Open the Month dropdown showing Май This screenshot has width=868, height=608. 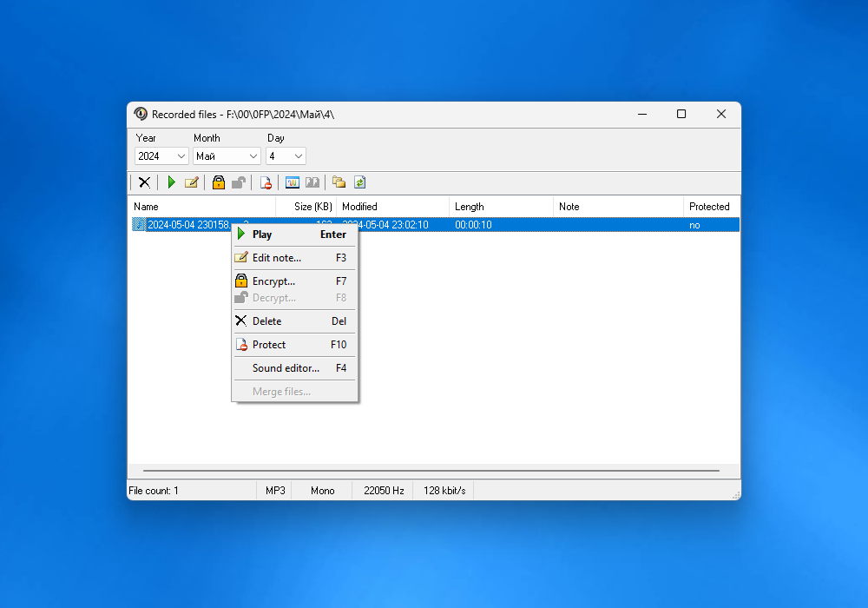tap(227, 156)
